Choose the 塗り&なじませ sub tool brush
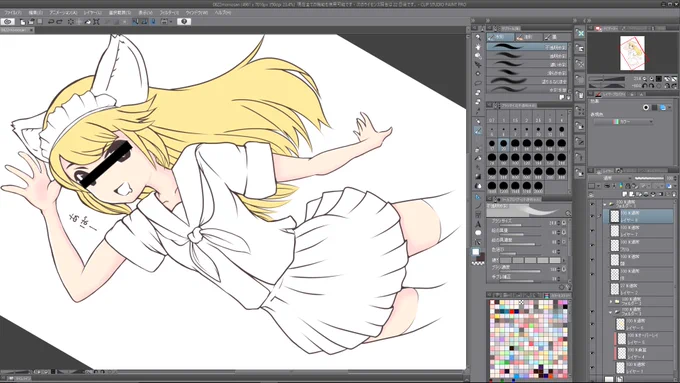 pyautogui.click(x=528, y=82)
